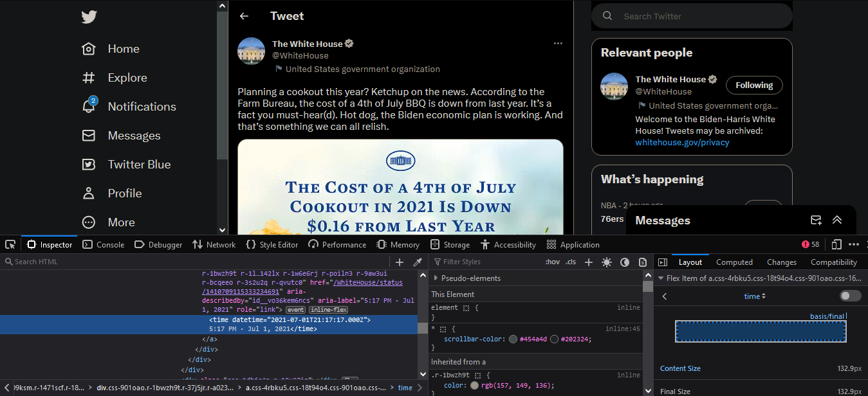Click the event badge in markup
The width and height of the screenshot is (868, 396).
[x=296, y=310]
